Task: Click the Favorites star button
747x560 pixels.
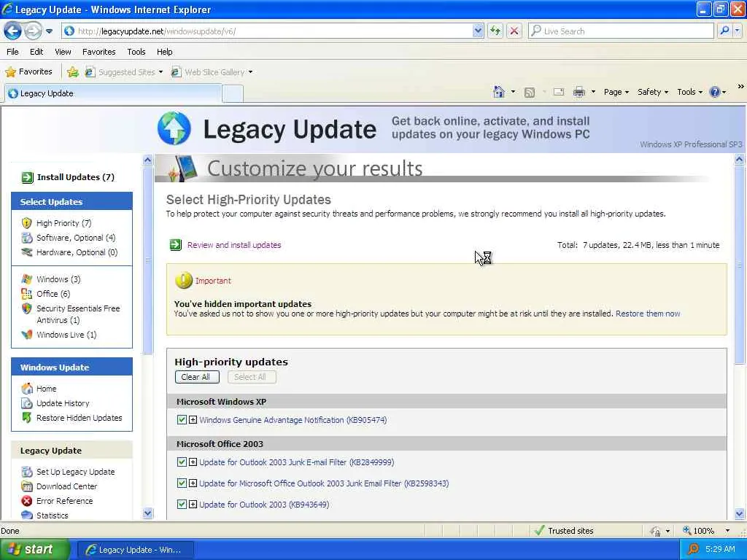Action: (28, 72)
